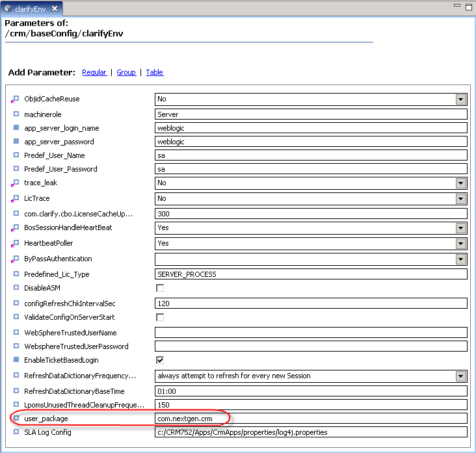Open the ObjidCacheReuse dropdown
Image resolution: width=476 pixels, height=453 pixels.
pos(461,99)
